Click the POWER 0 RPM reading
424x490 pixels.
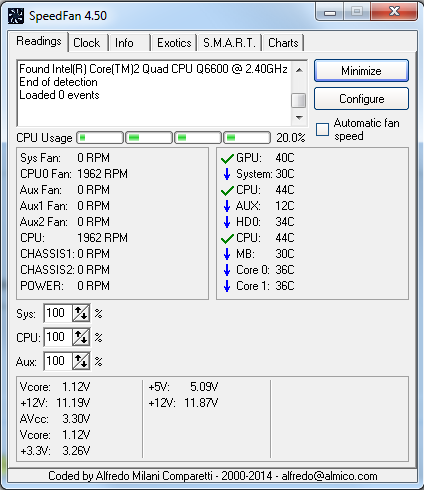click(65, 286)
